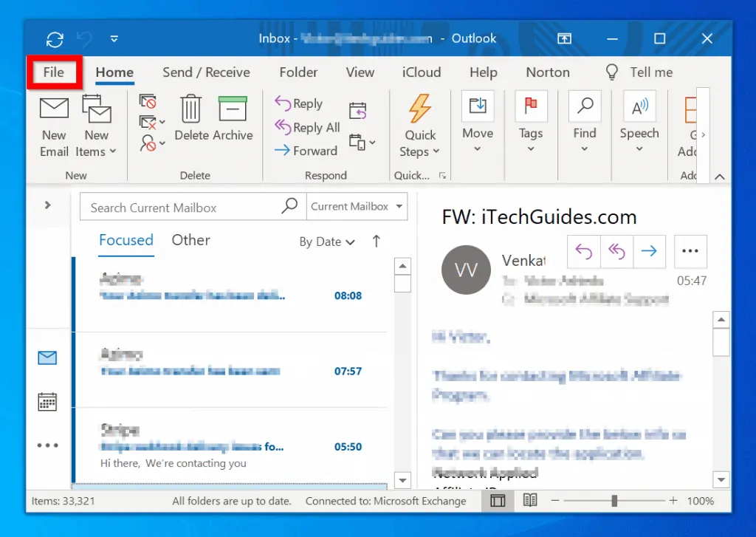The height and width of the screenshot is (537, 756).
Task: Click inside the Search Current Mailbox field
Action: pyautogui.click(x=177, y=207)
